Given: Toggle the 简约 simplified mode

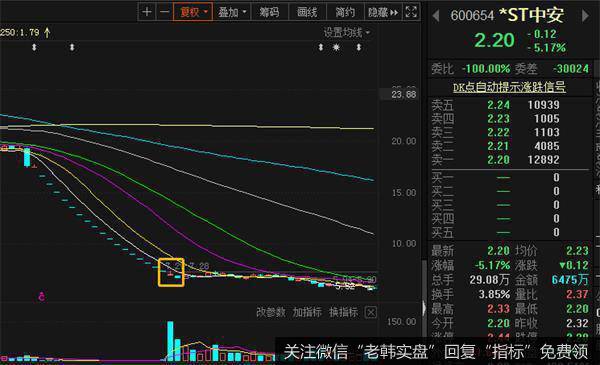Looking at the screenshot, I should click(x=345, y=12).
